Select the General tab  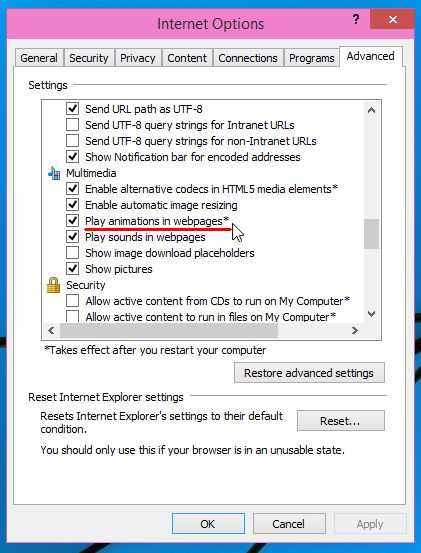click(x=39, y=58)
